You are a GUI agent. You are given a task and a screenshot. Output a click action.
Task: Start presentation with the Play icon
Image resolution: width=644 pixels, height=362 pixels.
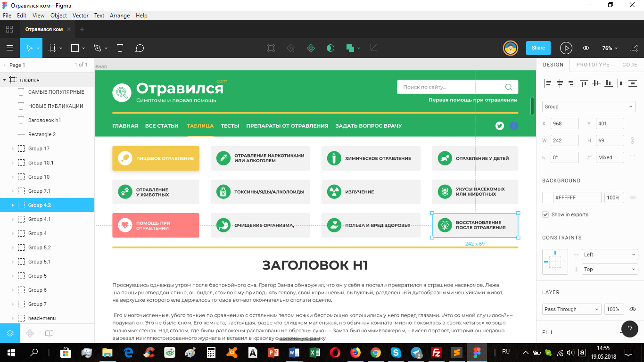click(x=566, y=48)
